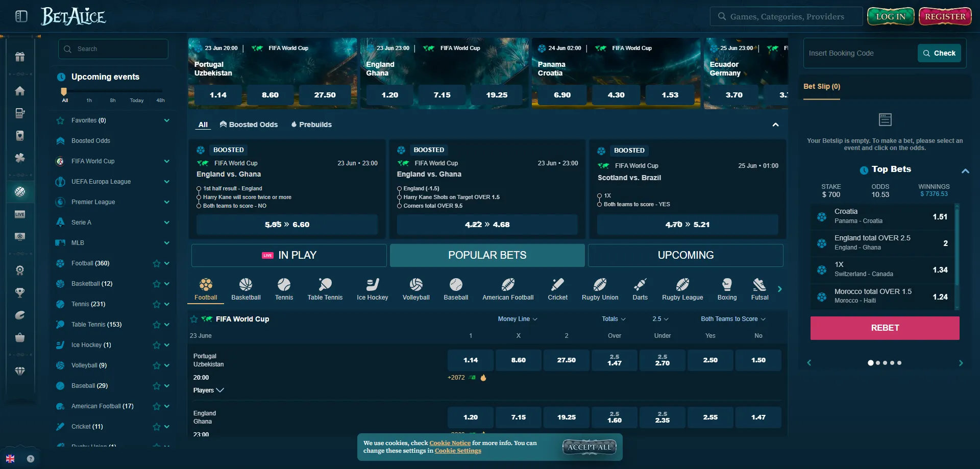
Task: Check the booking code with Check button
Action: pyautogui.click(x=939, y=53)
